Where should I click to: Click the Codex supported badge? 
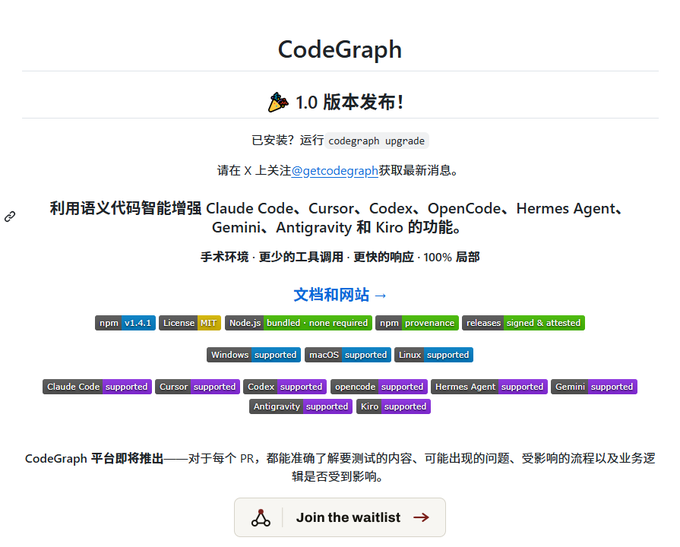pyautogui.click(x=285, y=387)
